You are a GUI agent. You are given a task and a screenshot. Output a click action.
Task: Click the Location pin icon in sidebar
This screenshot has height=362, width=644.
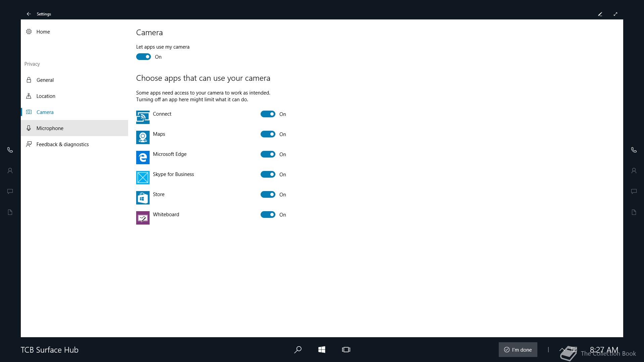[29, 96]
